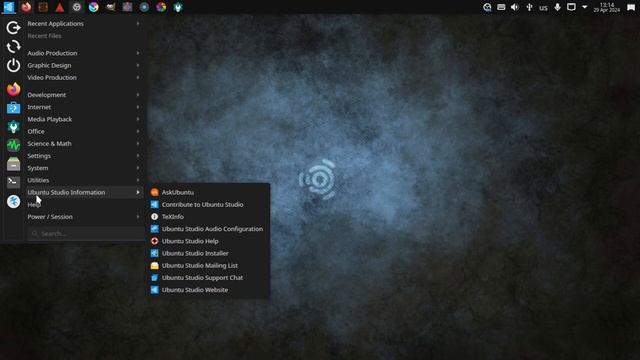Open the OBS Studio icon in the top panel
This screenshot has height=360, width=640.
tap(77, 7)
